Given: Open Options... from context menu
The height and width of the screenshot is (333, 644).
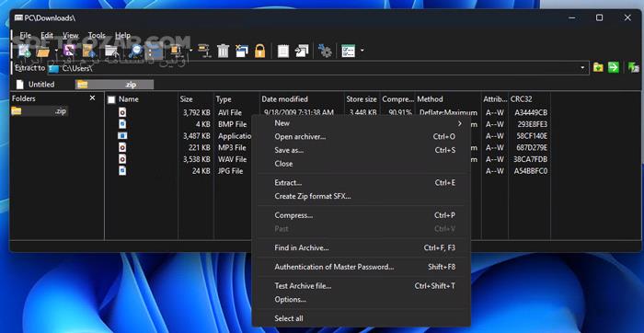Looking at the screenshot, I should (361, 299).
